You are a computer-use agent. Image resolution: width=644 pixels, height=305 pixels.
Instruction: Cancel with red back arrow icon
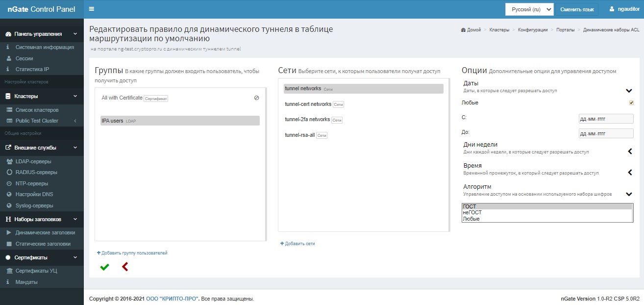[x=124, y=267]
